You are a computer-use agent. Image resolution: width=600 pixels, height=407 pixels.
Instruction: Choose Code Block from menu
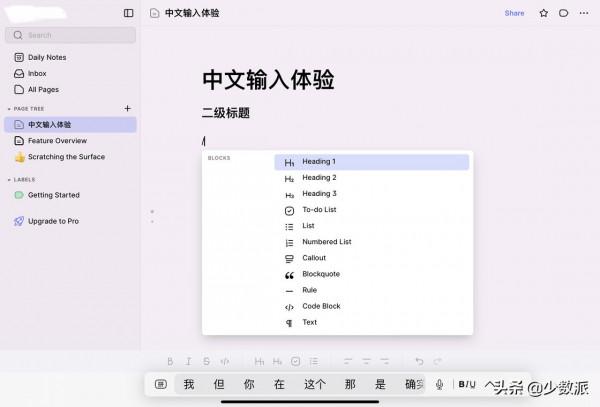[x=372, y=306]
